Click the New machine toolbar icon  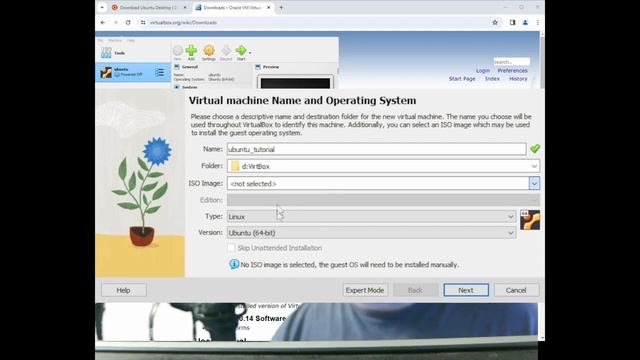(x=178, y=51)
